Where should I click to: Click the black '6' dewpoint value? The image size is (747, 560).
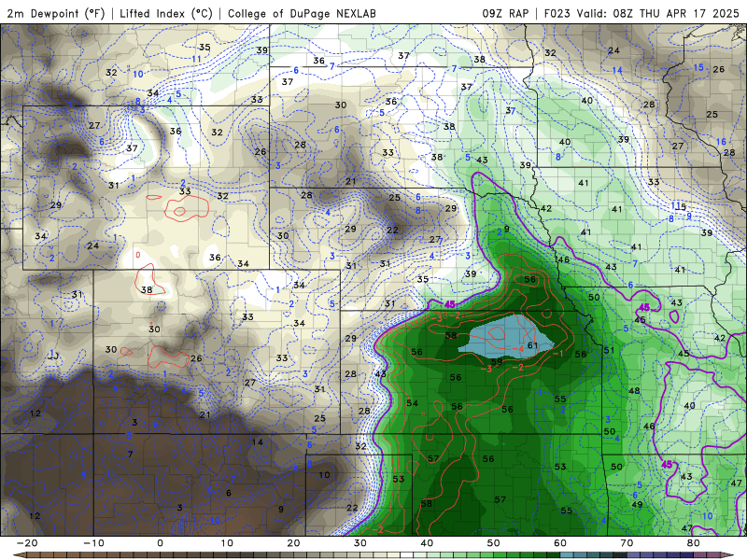point(229,493)
